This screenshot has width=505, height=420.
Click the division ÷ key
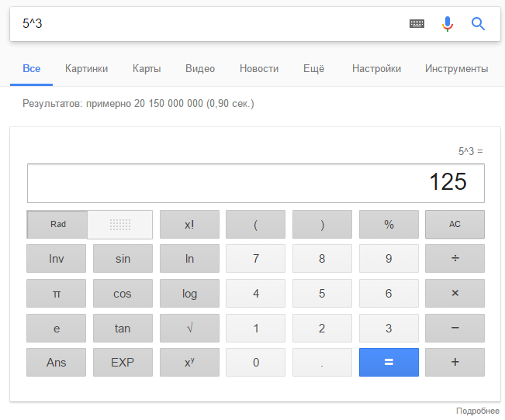click(x=455, y=259)
